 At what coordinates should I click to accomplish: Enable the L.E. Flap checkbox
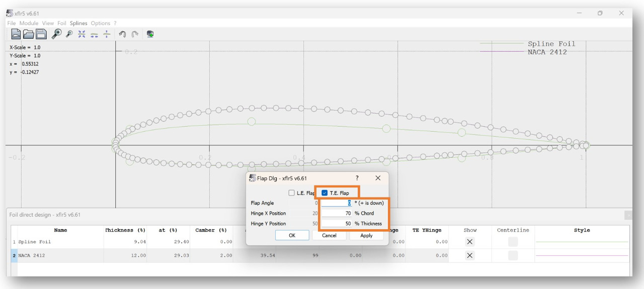[292, 193]
